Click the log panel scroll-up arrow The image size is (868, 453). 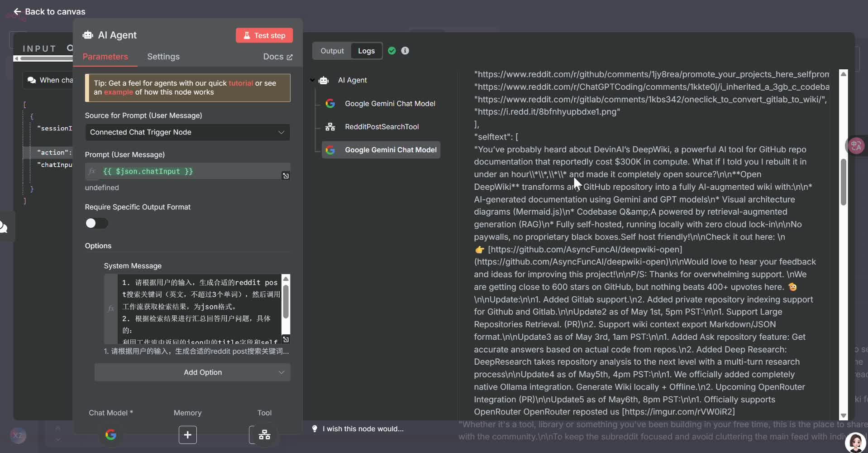point(843,74)
